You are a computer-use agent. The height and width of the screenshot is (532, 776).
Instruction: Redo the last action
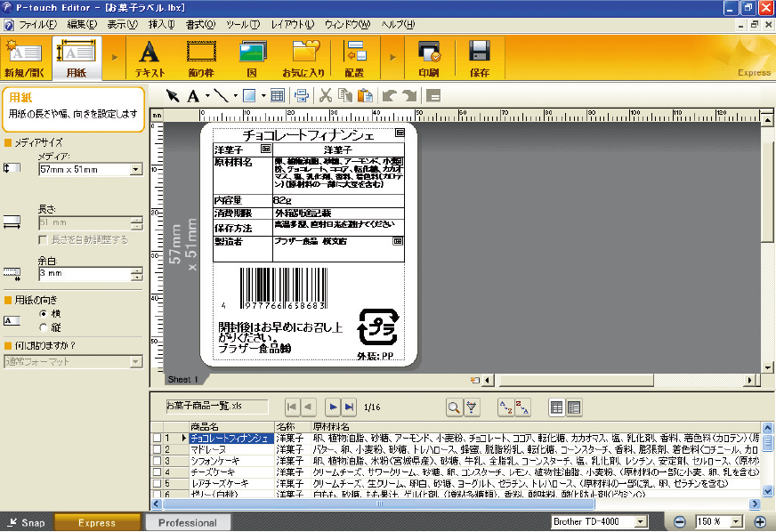(x=409, y=95)
